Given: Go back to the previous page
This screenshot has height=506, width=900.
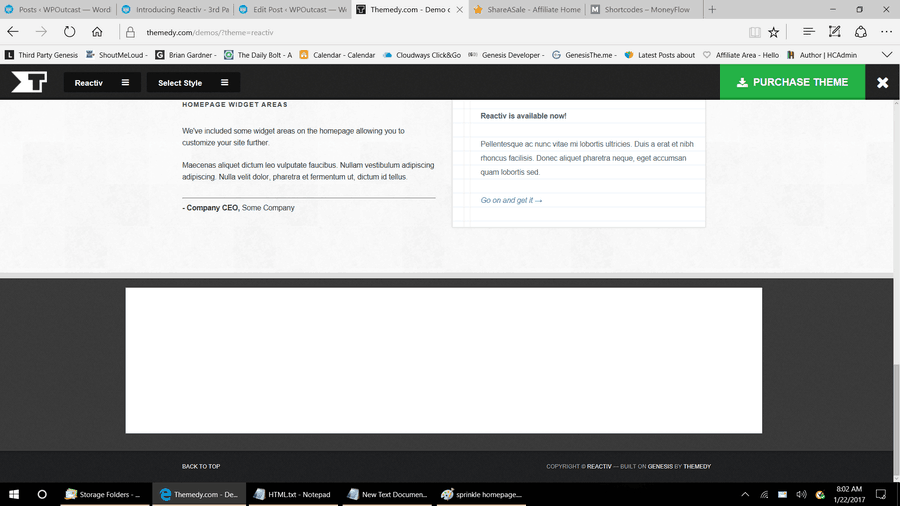Looking at the screenshot, I should pos(13,32).
